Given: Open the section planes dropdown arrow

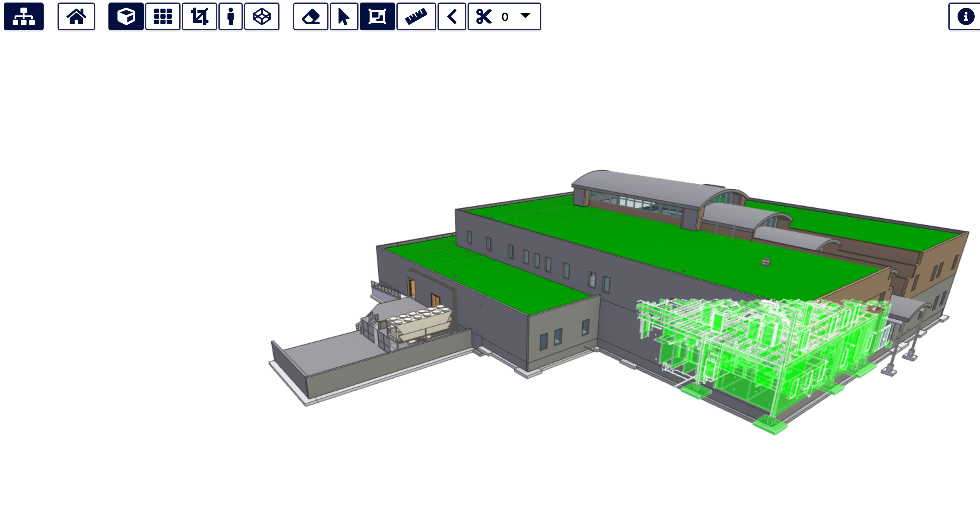Looking at the screenshot, I should tap(525, 15).
